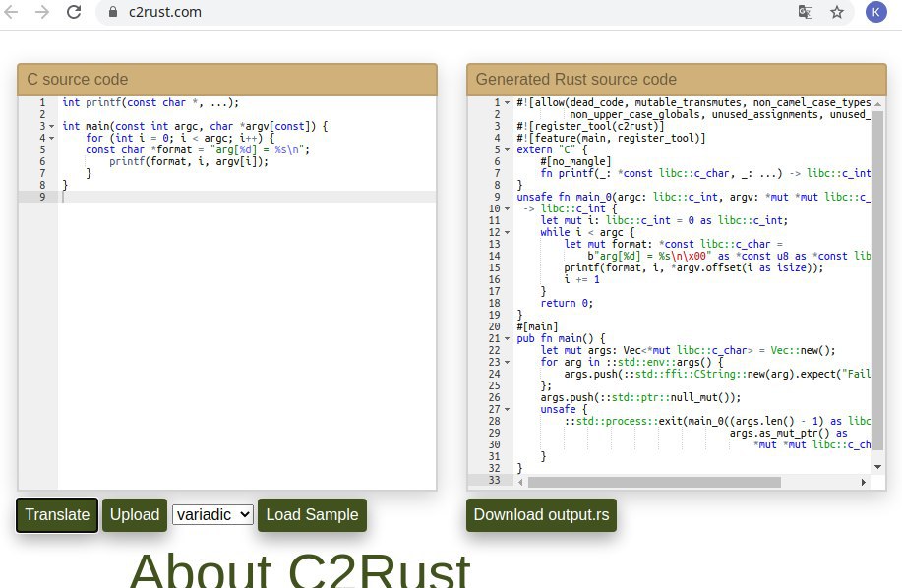Click 'args.push(::std::ptr::null_mut());' line

point(640,398)
